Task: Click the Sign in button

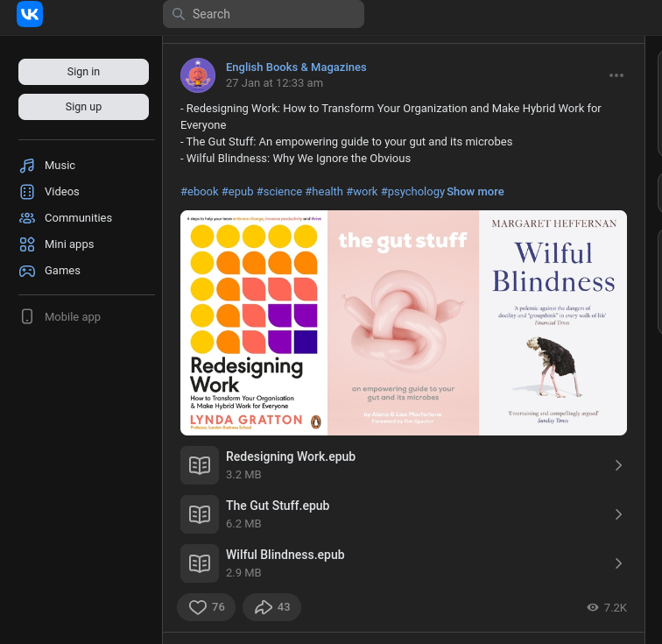Action: (83, 72)
